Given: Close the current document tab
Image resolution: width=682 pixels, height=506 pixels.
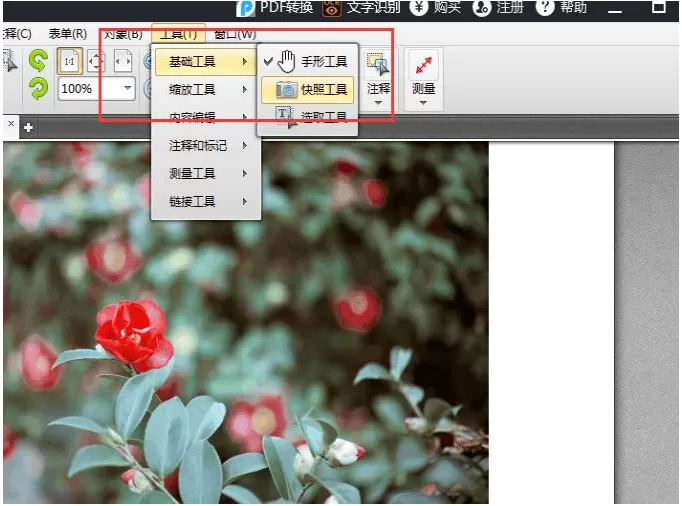Looking at the screenshot, I should coord(11,124).
